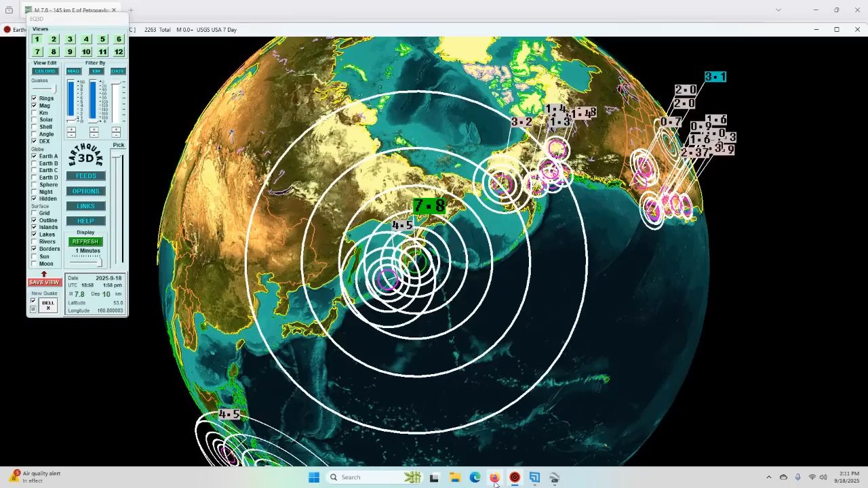Click the BELL X new quake alert button

[47, 305]
